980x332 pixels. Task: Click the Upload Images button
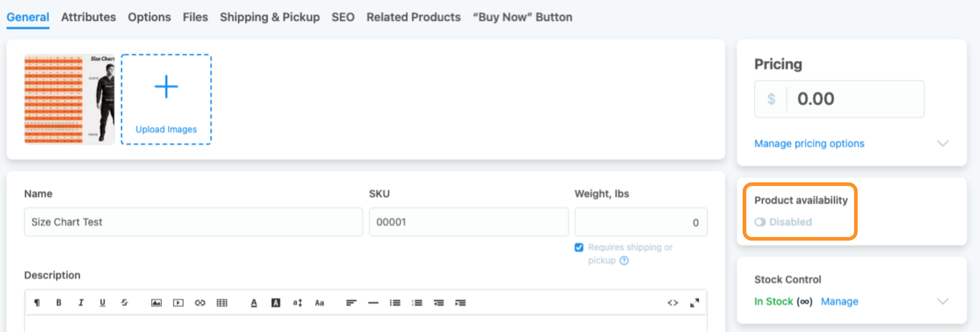(166, 99)
